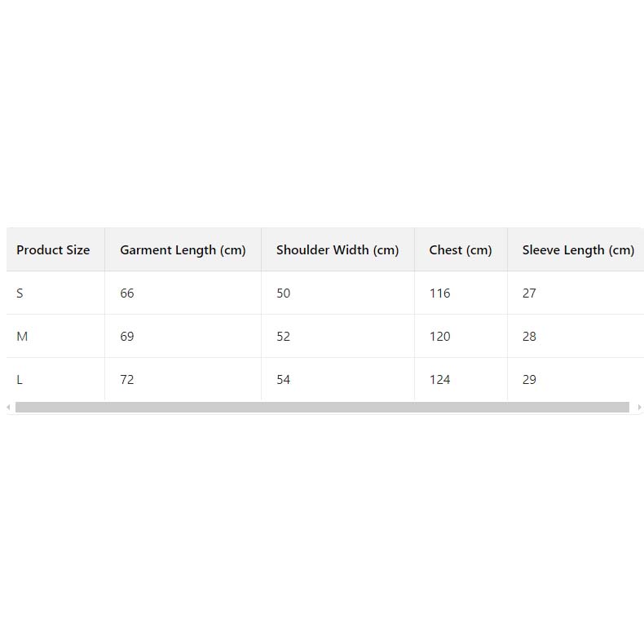Click the Chest (cm) column header
This screenshot has height=644, width=644.
point(461,250)
